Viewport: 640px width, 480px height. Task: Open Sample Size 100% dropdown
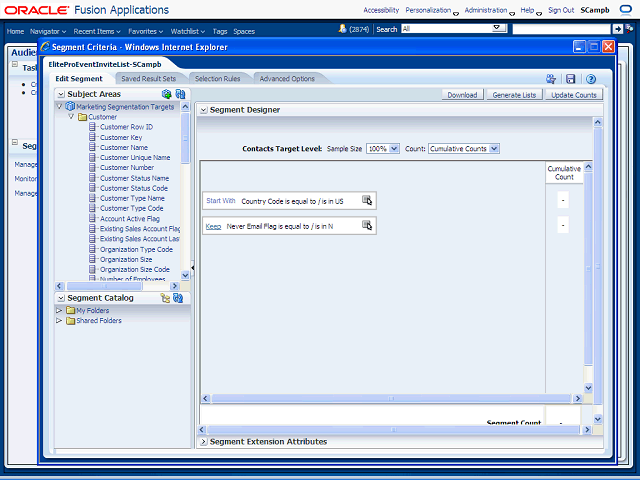394,149
